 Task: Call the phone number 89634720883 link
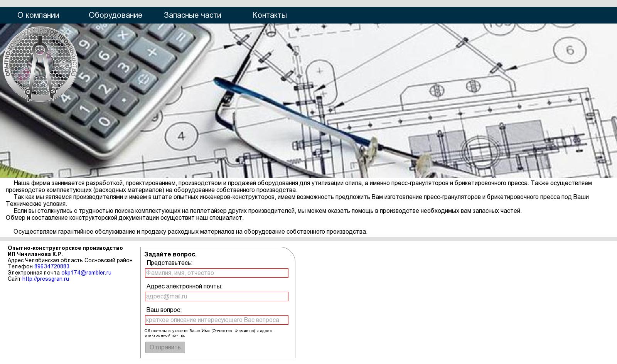point(52,266)
